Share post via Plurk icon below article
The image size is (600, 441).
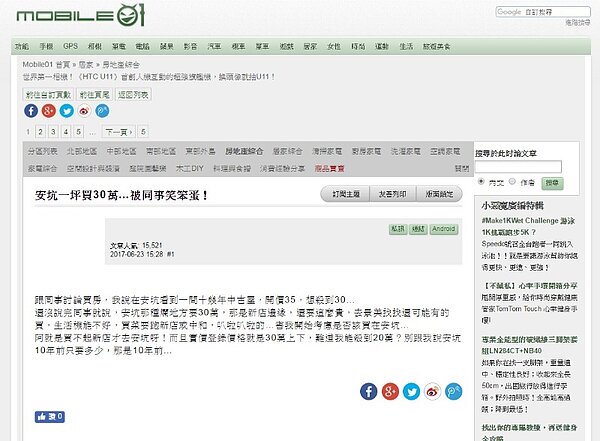coord(453,391)
